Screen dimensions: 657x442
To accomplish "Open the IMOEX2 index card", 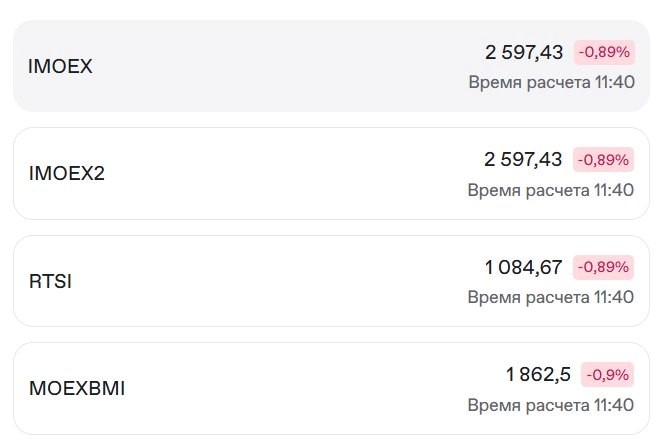I will 331,173.
